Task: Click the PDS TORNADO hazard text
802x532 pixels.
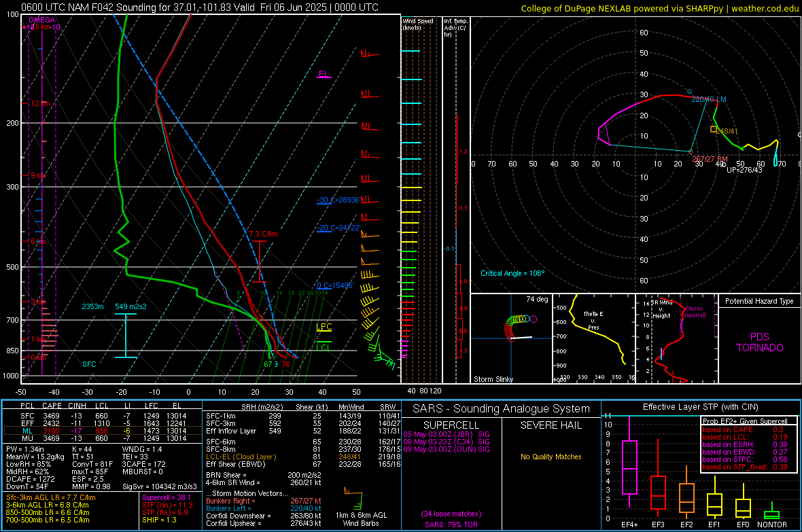Action: point(760,342)
